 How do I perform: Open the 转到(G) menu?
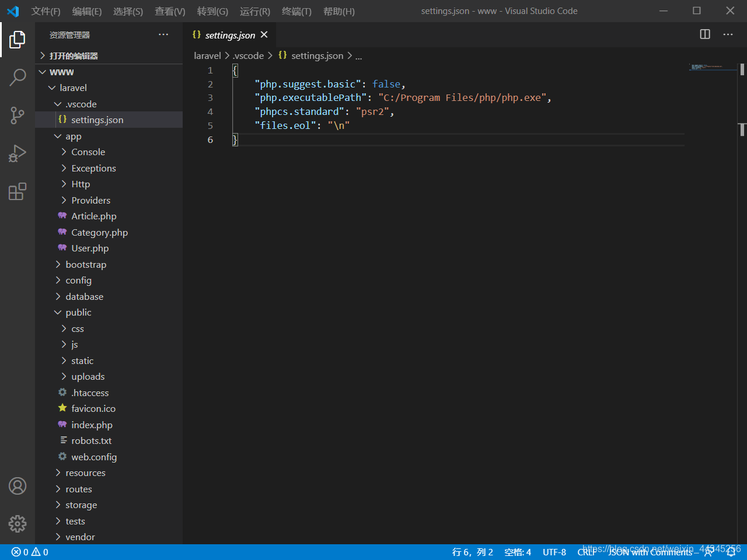212,11
